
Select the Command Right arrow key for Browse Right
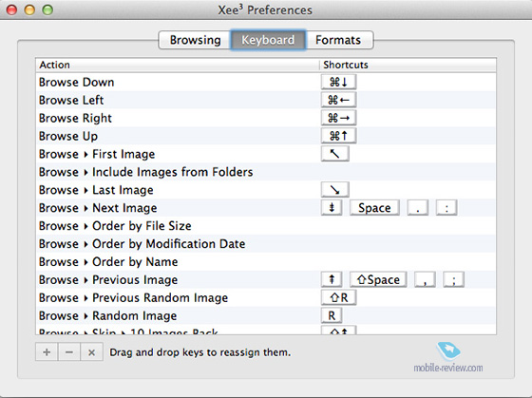pos(338,118)
